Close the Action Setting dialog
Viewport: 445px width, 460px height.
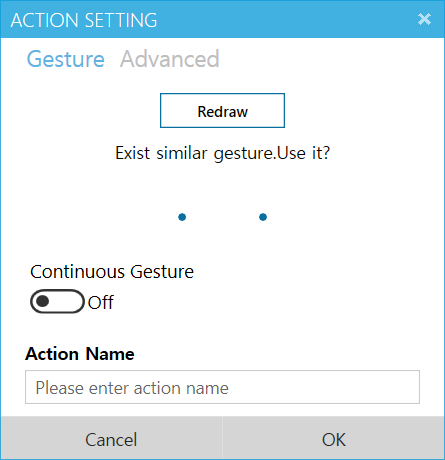(424, 19)
